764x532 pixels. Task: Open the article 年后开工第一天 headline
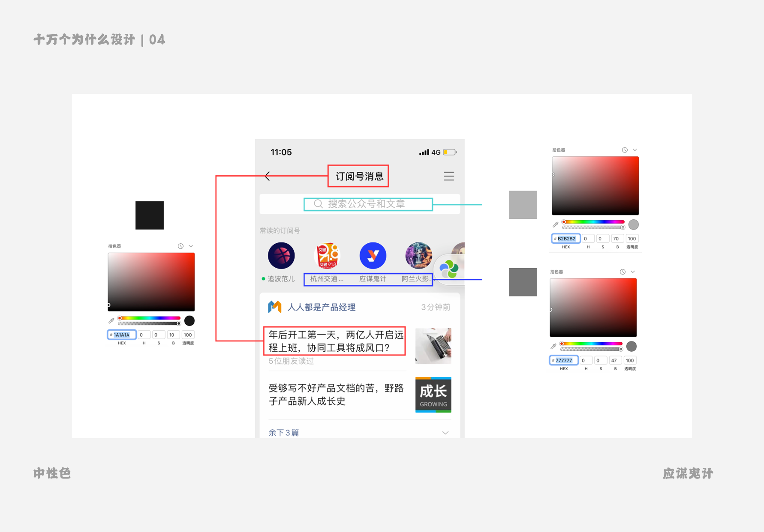pos(335,341)
